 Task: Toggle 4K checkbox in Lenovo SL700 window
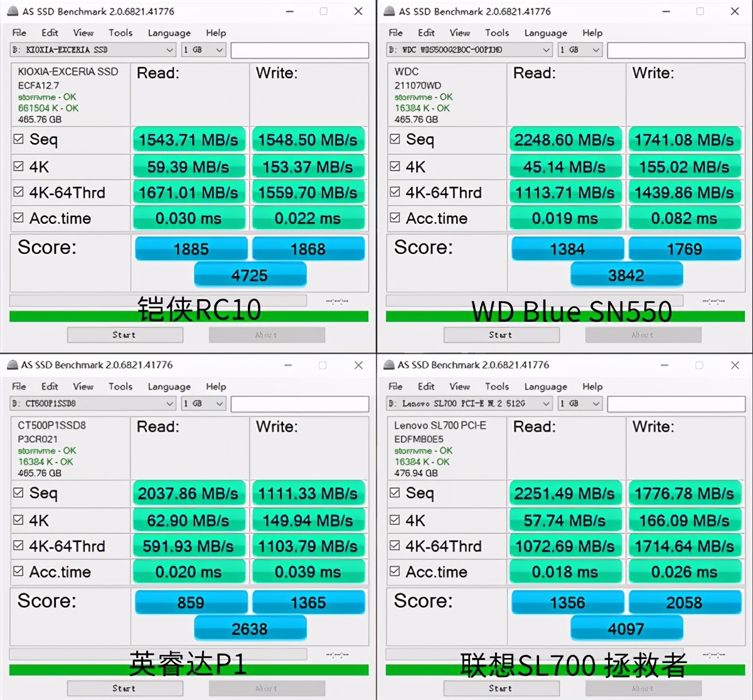pos(395,520)
